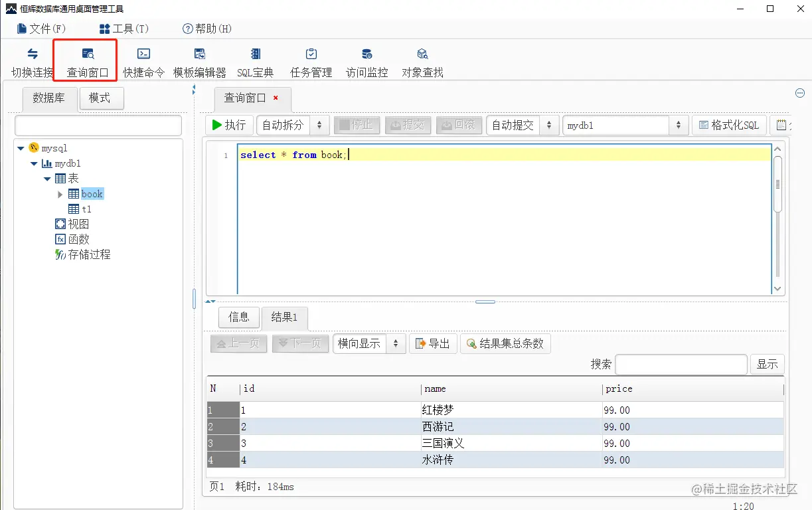Collapse the 表 (Tables) node
Screen dimensions: 812x510
[x=47, y=179]
